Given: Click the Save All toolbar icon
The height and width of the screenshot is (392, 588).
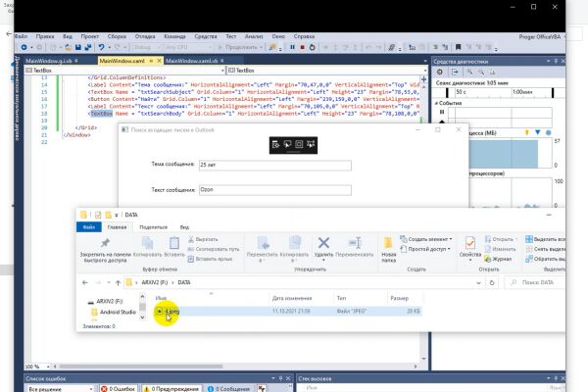Looking at the screenshot, I should (88, 47).
